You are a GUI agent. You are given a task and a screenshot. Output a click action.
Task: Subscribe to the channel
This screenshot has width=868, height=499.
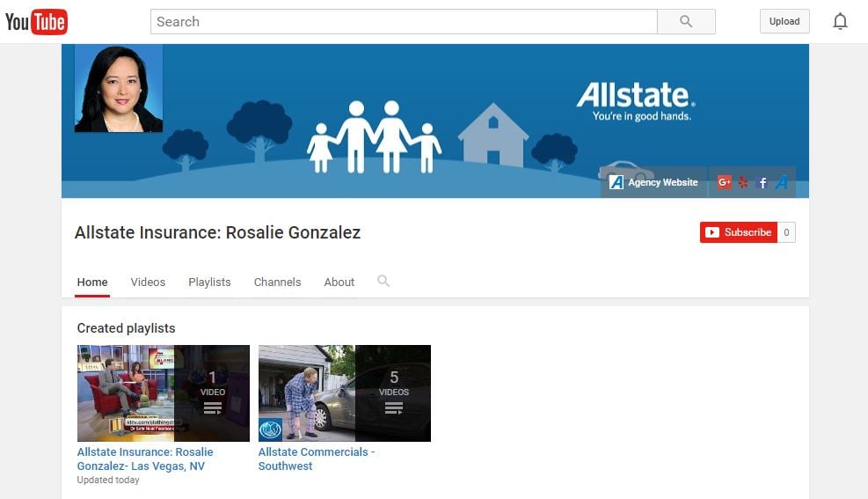[x=739, y=232]
